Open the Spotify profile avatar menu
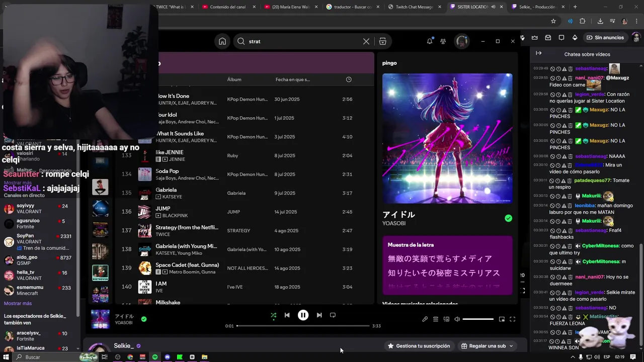This screenshot has height=362, width=644. point(462,41)
